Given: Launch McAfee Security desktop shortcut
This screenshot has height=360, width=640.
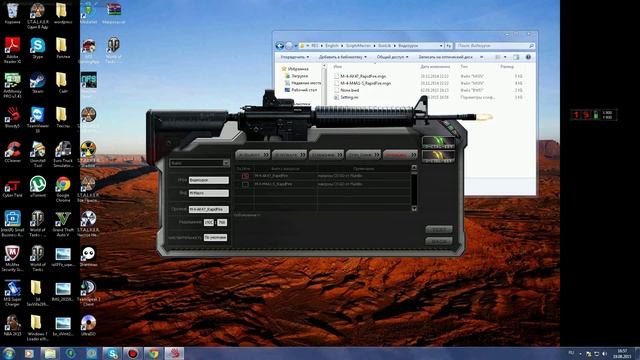Looking at the screenshot, I should pos(12,258).
